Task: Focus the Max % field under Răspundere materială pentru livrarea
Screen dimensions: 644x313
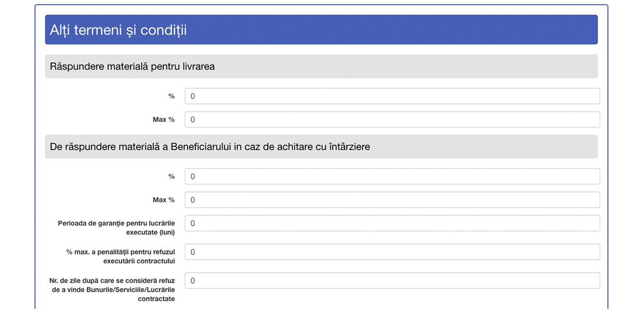Action: pyautogui.click(x=392, y=120)
